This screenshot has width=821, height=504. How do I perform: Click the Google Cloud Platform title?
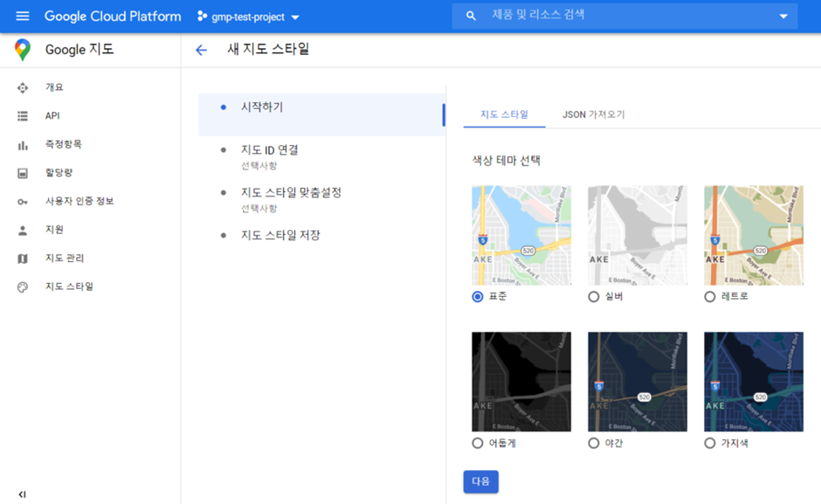[113, 17]
